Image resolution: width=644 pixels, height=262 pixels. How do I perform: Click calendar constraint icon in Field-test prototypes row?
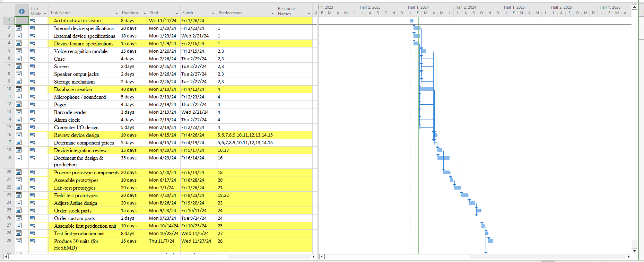tap(19, 195)
